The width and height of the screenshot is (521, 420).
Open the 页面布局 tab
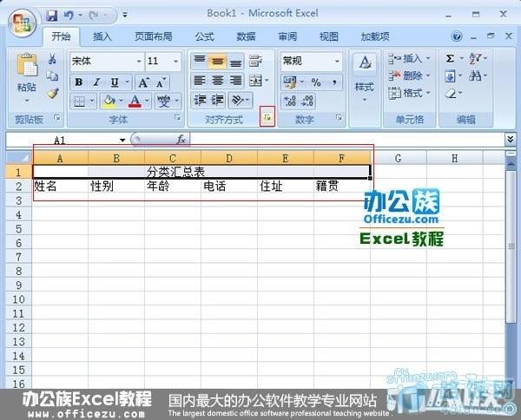click(153, 36)
